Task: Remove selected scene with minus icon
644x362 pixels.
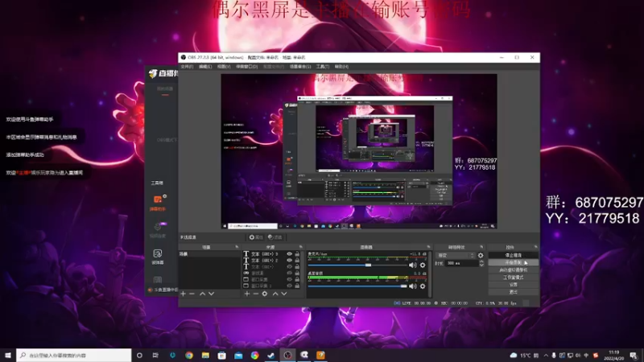Action: tap(192, 294)
